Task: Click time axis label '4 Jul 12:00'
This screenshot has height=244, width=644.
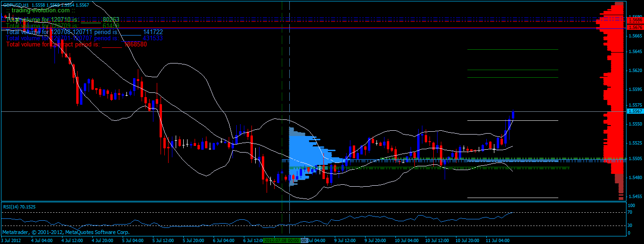Action: click(x=71, y=240)
